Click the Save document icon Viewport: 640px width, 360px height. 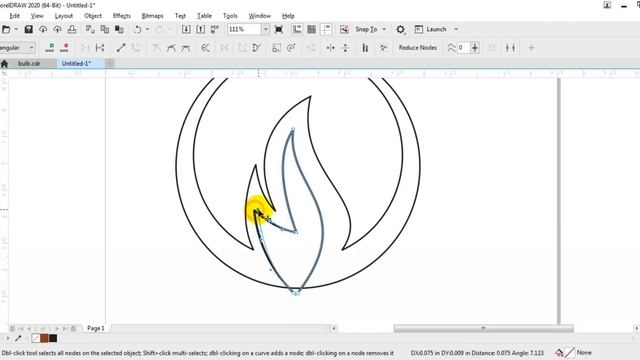28,29
